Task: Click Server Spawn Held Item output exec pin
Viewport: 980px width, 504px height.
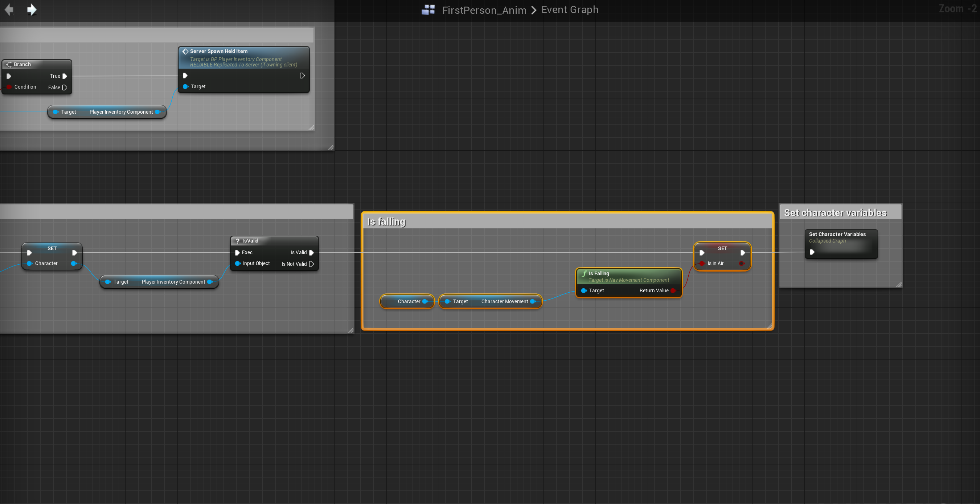Action: [x=302, y=76]
